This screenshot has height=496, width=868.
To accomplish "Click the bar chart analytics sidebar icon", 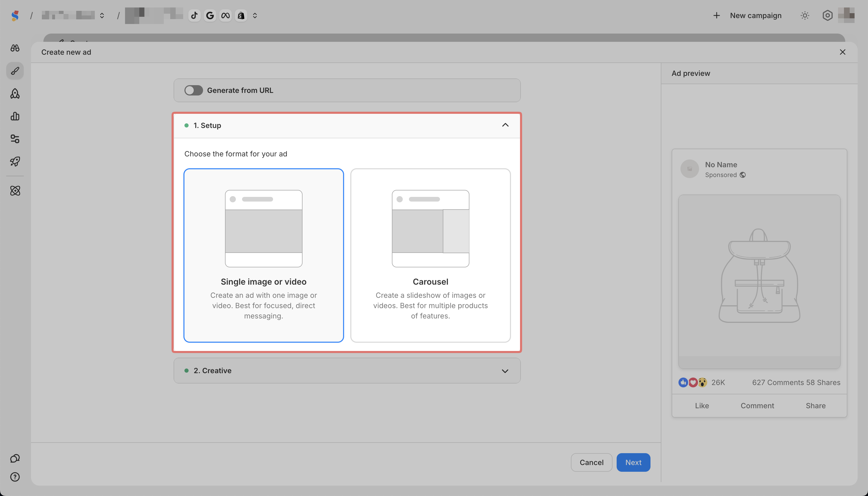I will pyautogui.click(x=15, y=116).
